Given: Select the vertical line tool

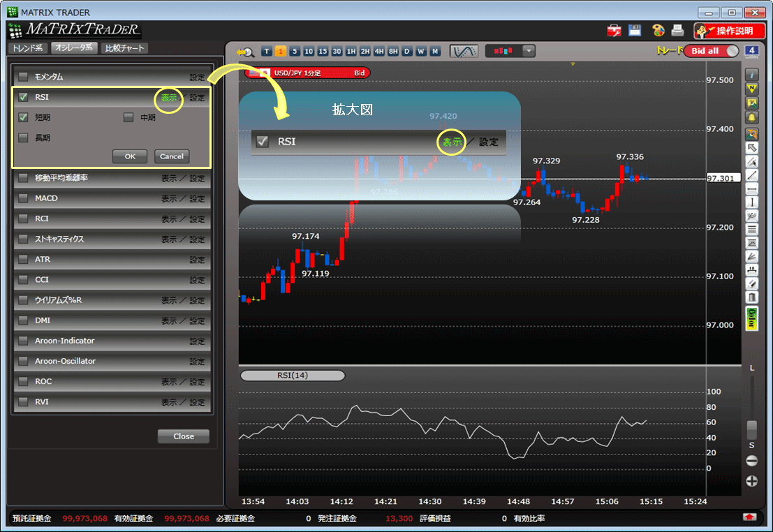Looking at the screenshot, I should [752, 202].
